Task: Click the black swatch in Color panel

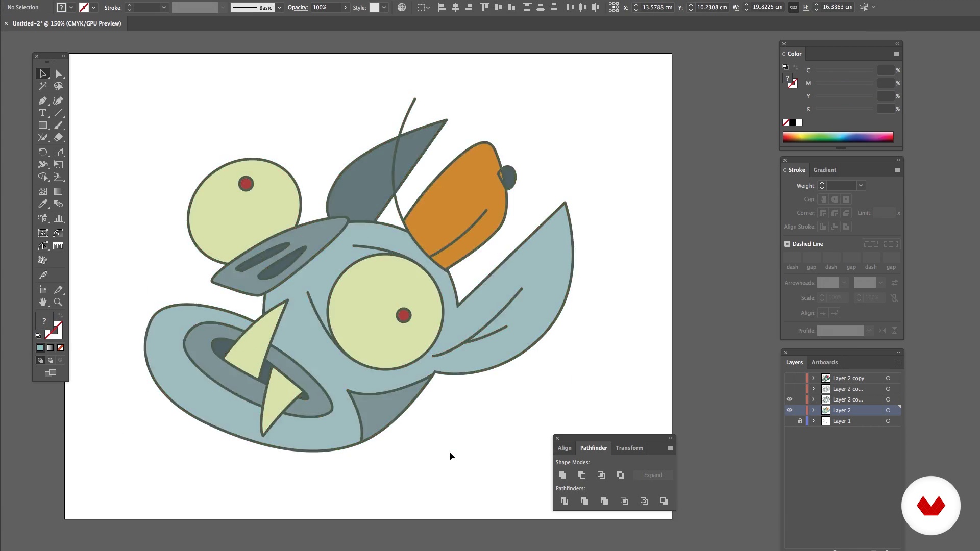Action: pyautogui.click(x=793, y=122)
